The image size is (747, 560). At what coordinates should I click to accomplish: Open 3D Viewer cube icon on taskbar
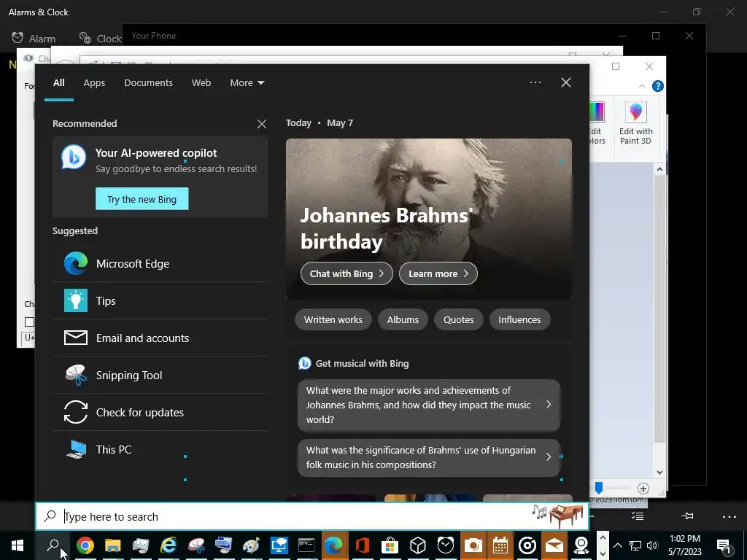417,545
